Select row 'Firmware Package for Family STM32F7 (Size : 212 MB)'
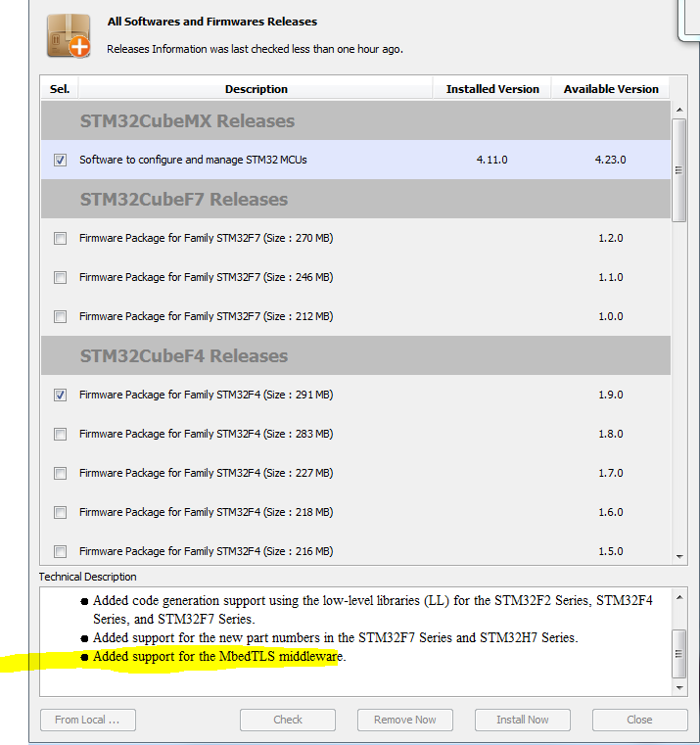This screenshot has height=745, width=700. tap(355, 316)
